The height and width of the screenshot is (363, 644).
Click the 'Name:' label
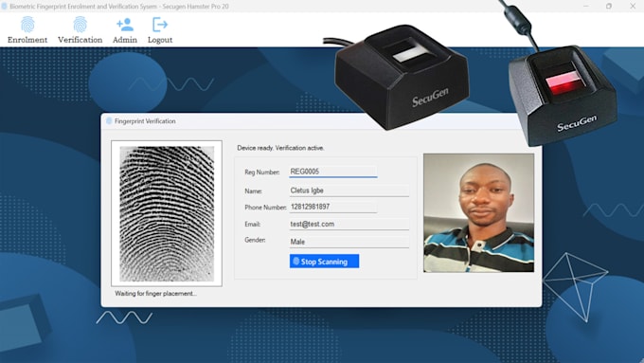[x=254, y=191]
